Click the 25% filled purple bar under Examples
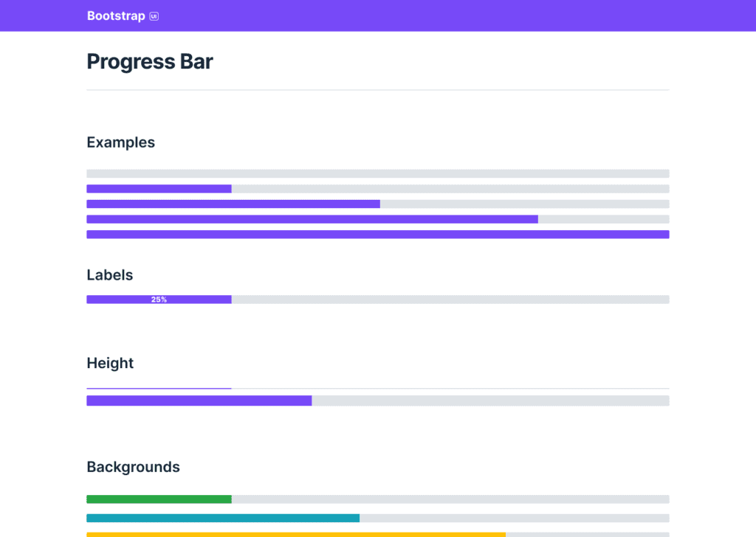Screen dimensions: 756x537 pos(159,189)
